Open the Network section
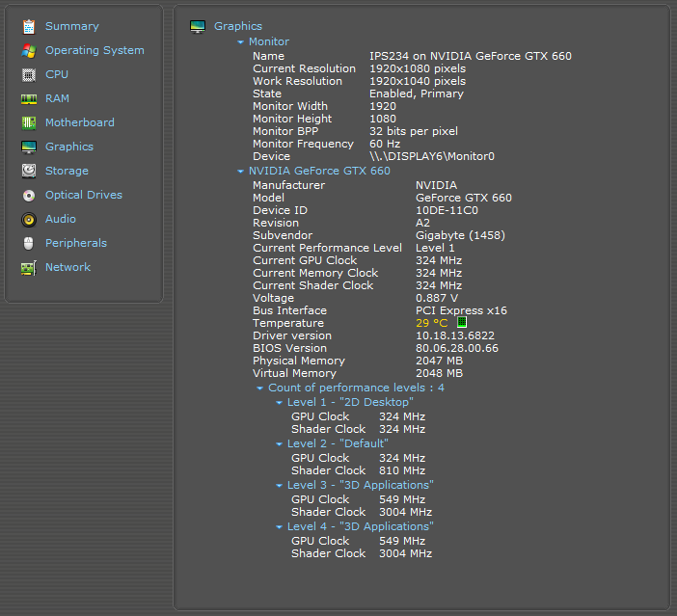This screenshot has height=616, width=677. click(68, 267)
